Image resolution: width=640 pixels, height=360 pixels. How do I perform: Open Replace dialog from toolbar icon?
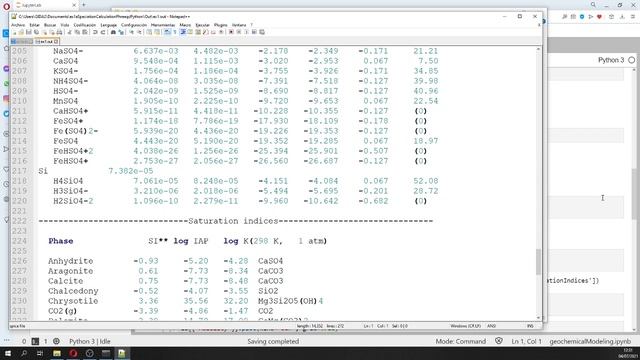pyautogui.click(x=121, y=32)
